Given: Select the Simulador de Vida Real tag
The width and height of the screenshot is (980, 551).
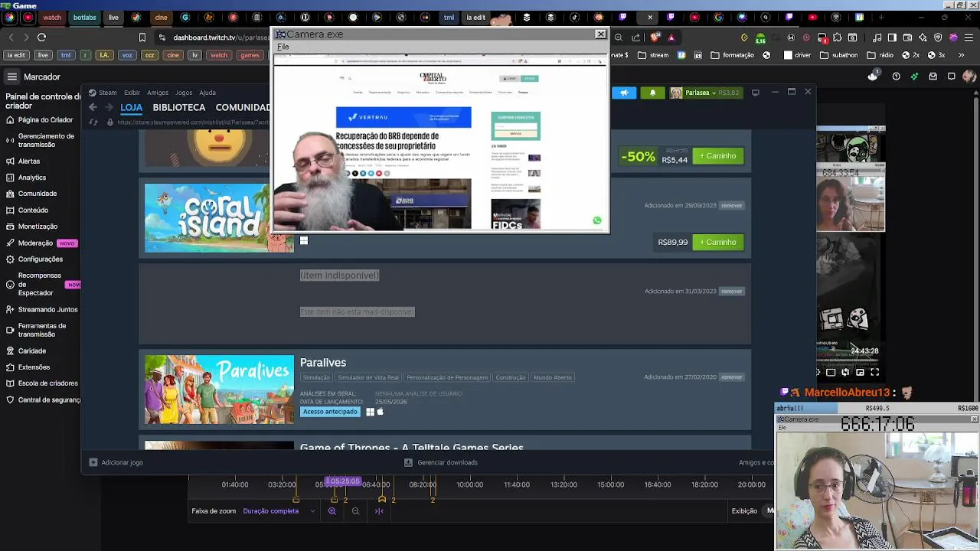Looking at the screenshot, I should click(368, 377).
